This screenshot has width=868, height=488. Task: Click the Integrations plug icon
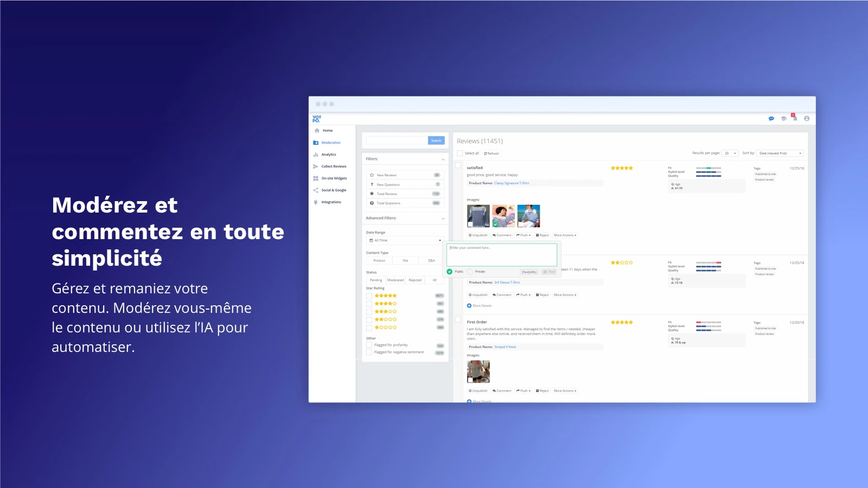point(316,202)
